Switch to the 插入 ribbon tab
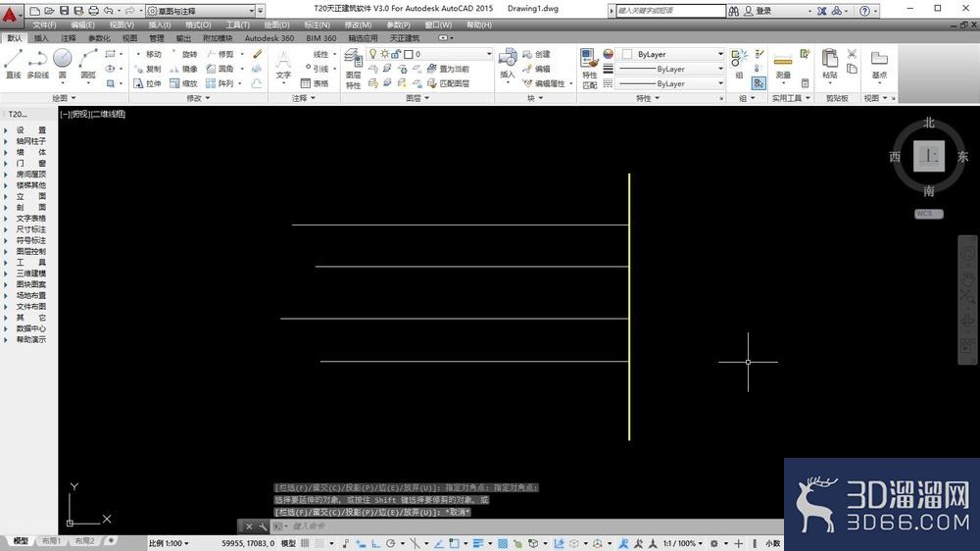 tap(41, 38)
